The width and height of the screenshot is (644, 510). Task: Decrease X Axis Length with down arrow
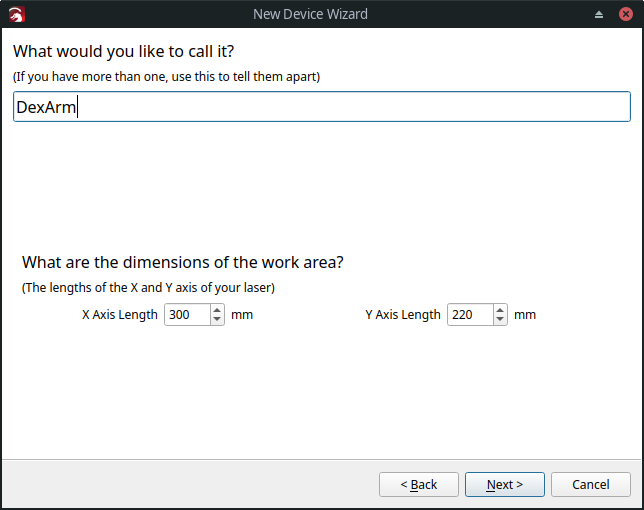coord(217,320)
